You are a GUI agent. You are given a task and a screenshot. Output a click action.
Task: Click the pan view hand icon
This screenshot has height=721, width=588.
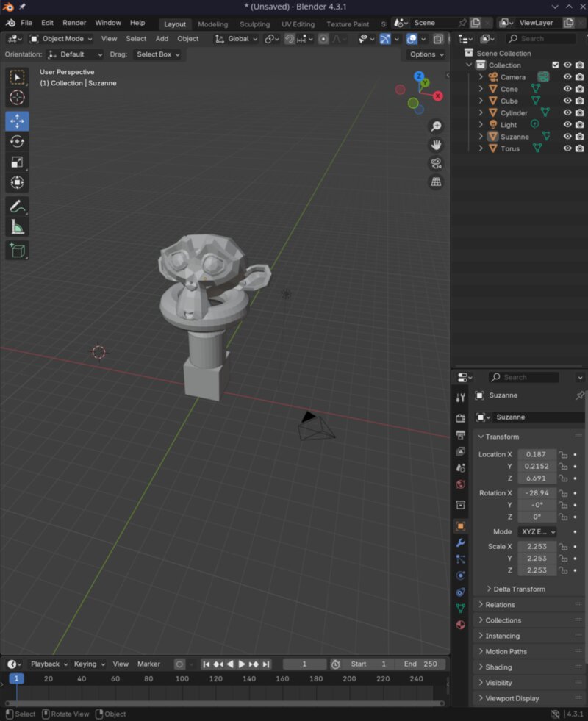(436, 145)
